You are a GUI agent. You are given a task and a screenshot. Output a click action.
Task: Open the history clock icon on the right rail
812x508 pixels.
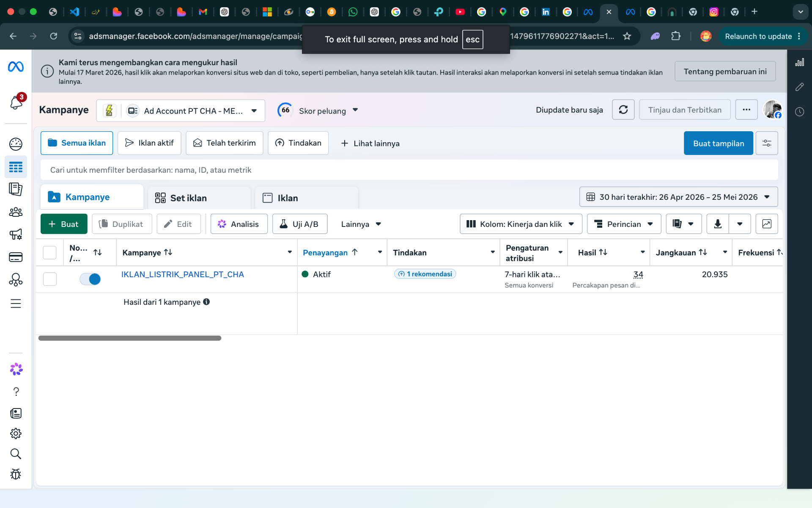(799, 112)
